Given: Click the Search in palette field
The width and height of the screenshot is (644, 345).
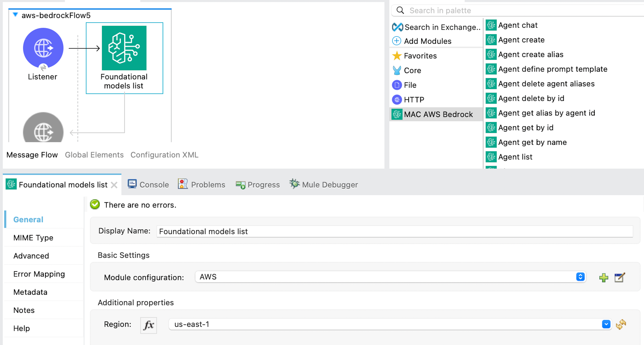Looking at the screenshot, I should click(x=518, y=11).
